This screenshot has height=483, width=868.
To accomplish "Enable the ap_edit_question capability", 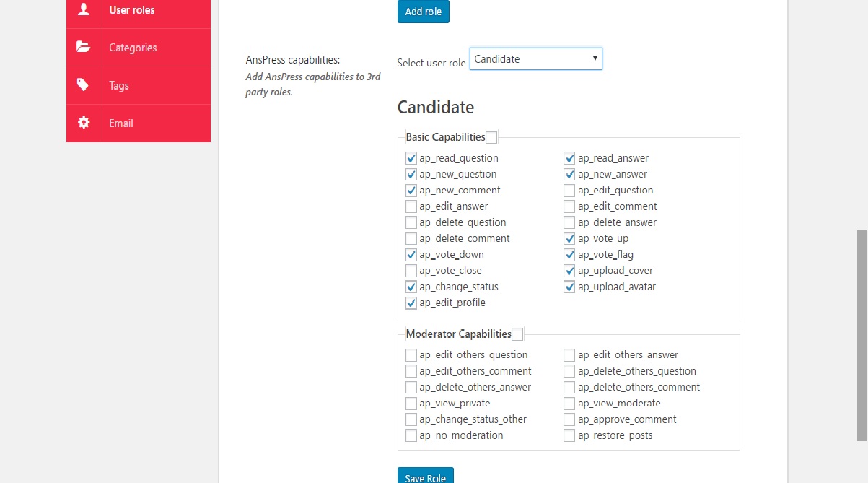I will pyautogui.click(x=569, y=191).
